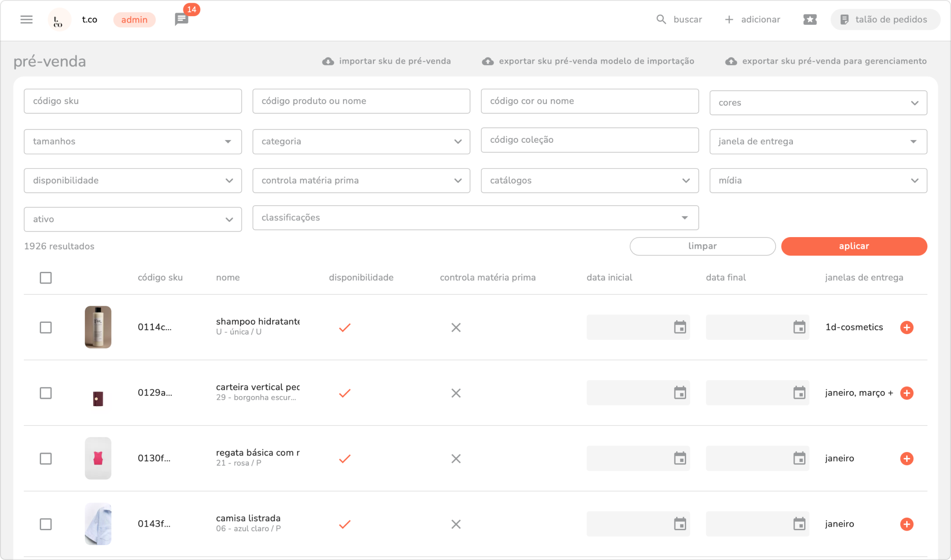Screen dimensions: 951x560
Task: Click the limpar button
Action: [x=702, y=246]
